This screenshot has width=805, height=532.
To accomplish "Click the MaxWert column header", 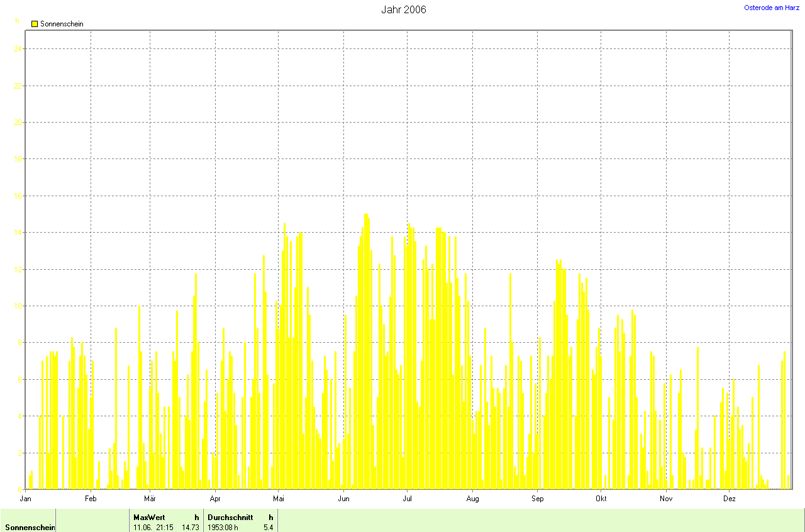I will click(x=148, y=517).
